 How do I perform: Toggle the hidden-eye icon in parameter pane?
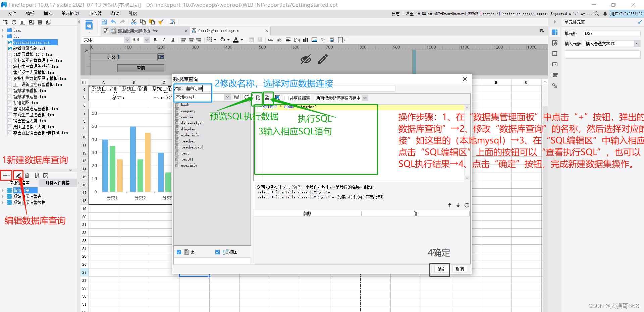tap(306, 60)
